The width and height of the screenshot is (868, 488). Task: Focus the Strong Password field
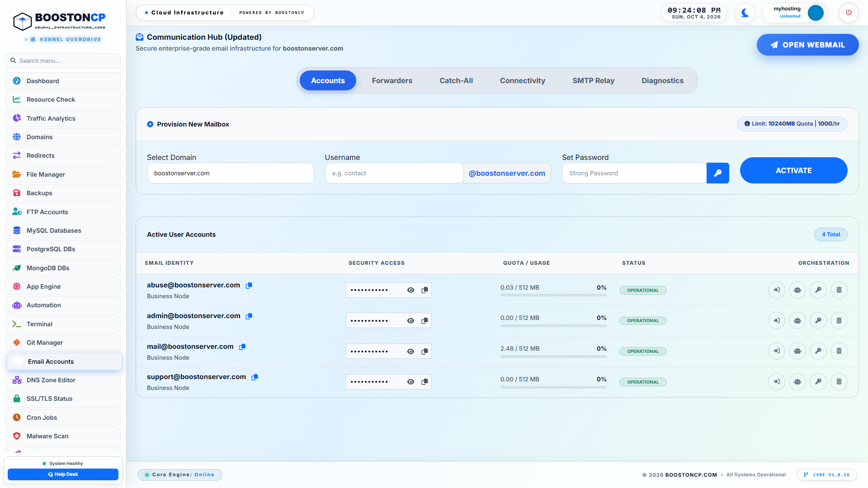(634, 173)
